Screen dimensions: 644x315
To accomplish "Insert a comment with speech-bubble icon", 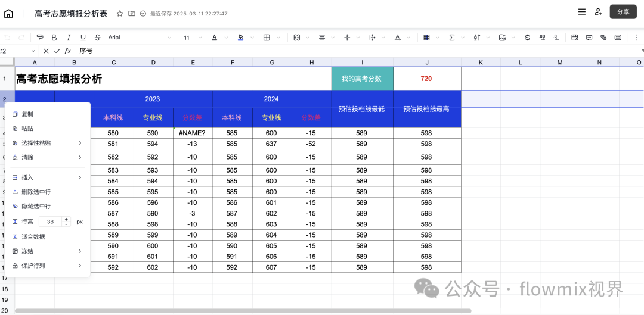I will (589, 38).
